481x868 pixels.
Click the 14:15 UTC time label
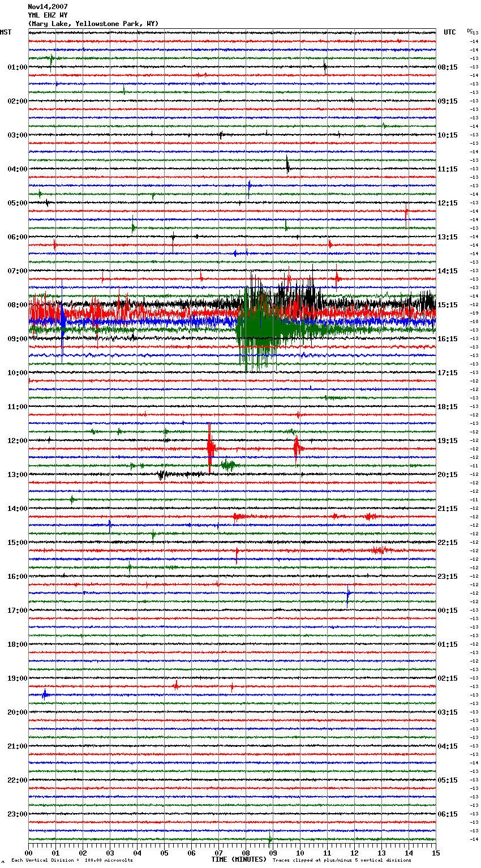click(448, 271)
